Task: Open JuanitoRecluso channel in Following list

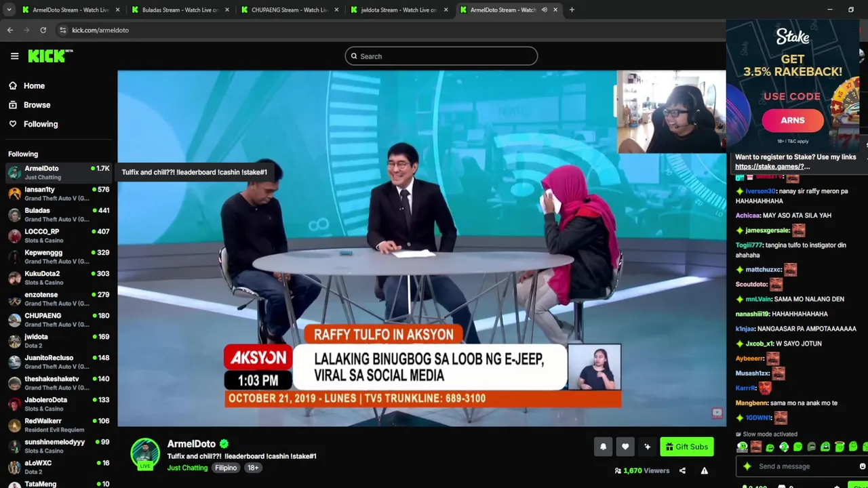Action: pos(59,361)
